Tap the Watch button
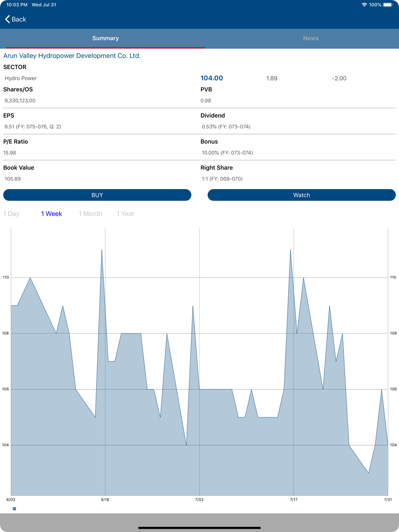Screen dimensions: 399x532 (302, 195)
